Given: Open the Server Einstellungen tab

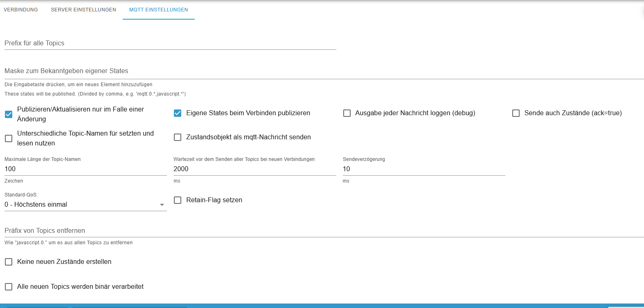Looking at the screenshot, I should point(83,10).
